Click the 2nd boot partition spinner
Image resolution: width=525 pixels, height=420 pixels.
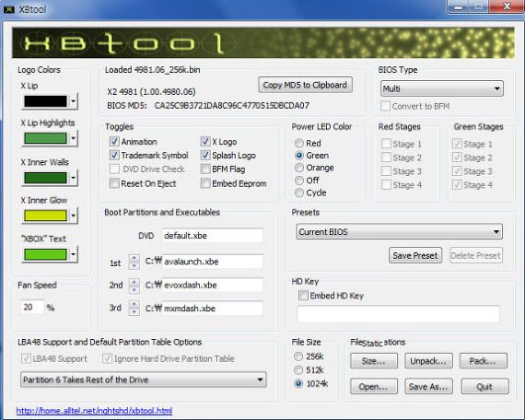(x=134, y=286)
